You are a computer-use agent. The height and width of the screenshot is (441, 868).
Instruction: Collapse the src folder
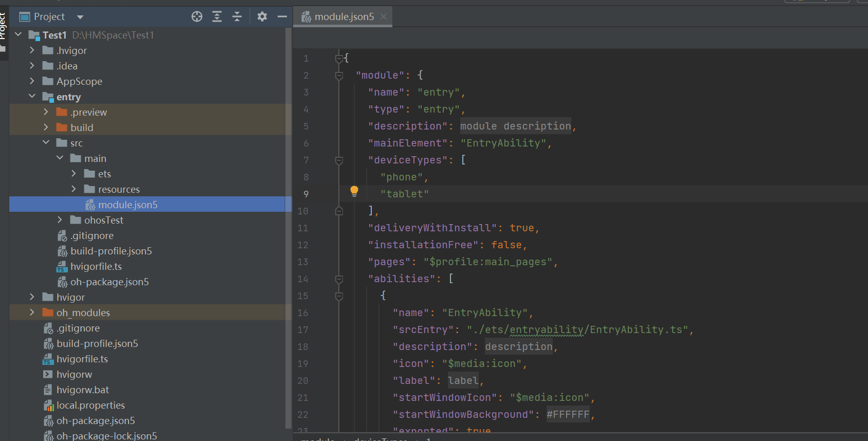46,142
